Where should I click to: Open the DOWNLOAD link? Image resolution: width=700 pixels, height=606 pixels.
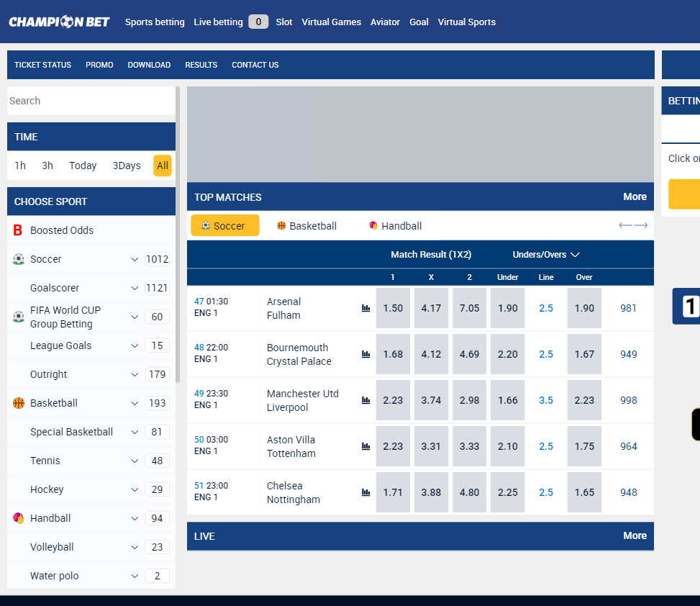click(149, 65)
